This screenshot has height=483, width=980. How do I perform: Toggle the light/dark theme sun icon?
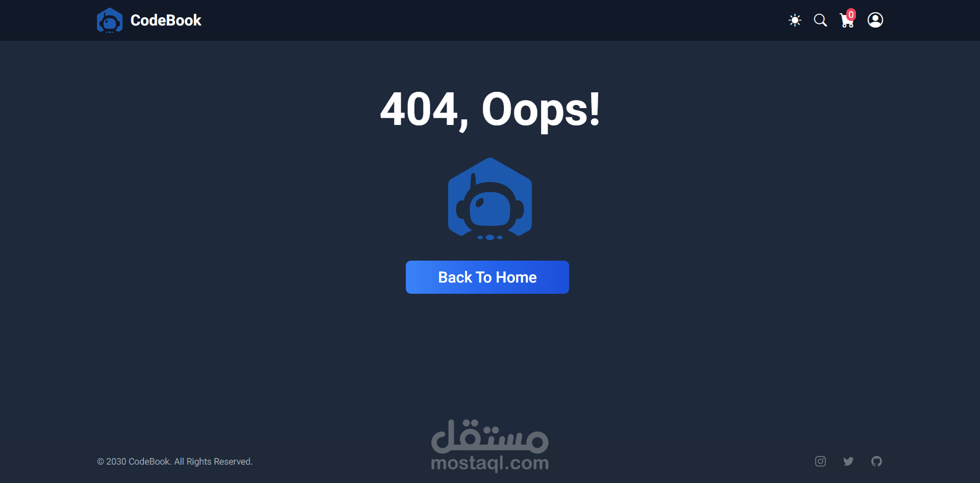795,20
